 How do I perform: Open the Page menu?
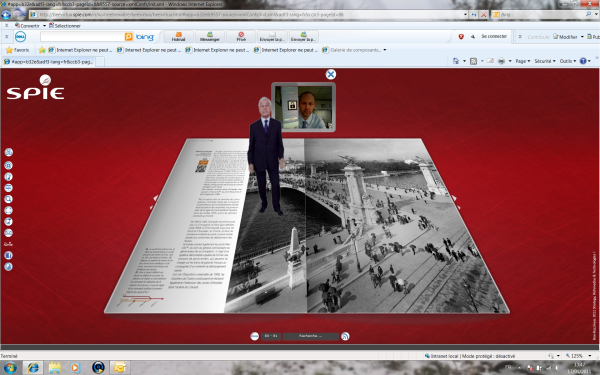pos(523,61)
